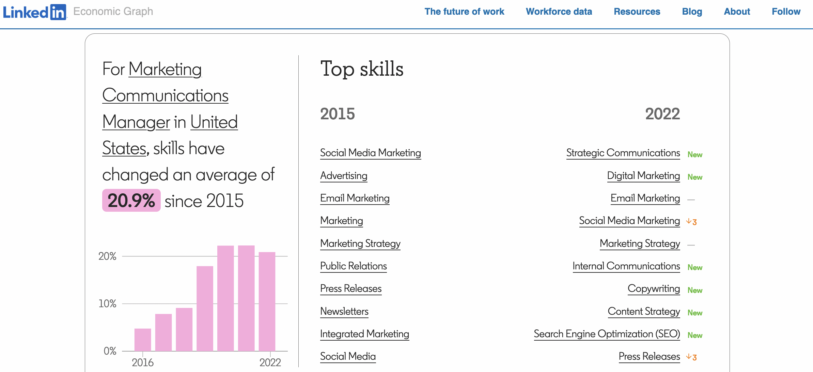Click the LinkedIn logo
Screen dimensions: 813x372
pyautogui.click(x=34, y=11)
